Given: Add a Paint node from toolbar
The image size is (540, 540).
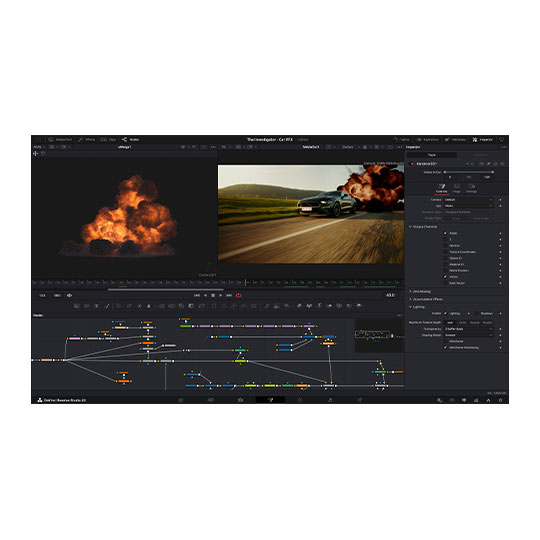Looking at the screenshot, I should click(107, 306).
